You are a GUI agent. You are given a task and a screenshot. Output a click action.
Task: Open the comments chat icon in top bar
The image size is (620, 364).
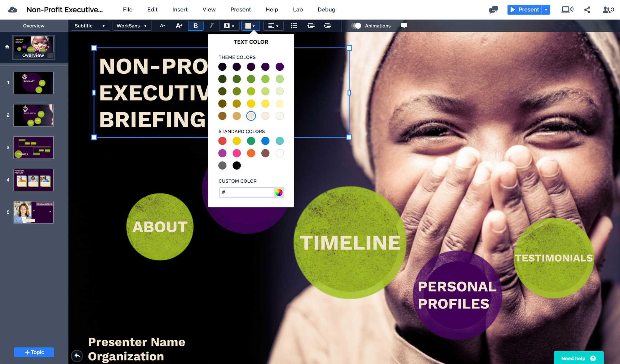click(493, 10)
